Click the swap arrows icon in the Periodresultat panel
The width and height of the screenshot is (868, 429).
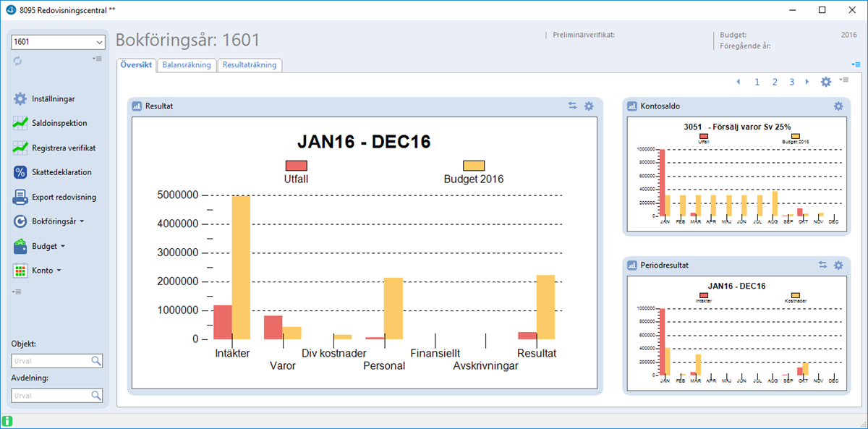[822, 266]
